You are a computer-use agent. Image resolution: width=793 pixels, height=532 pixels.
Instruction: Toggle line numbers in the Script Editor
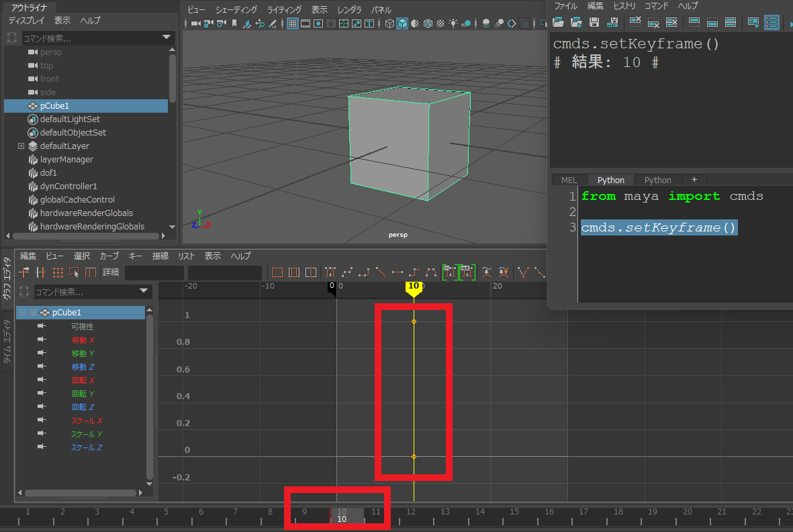(x=772, y=22)
